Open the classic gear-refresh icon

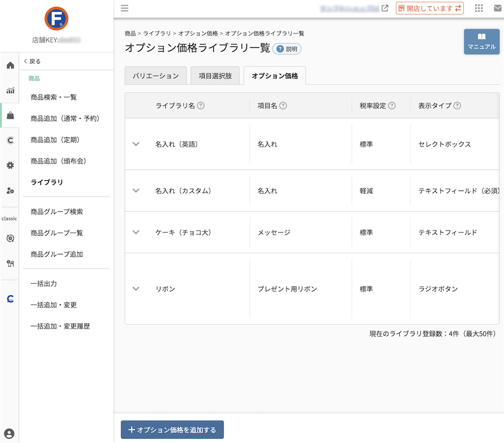tap(10, 238)
